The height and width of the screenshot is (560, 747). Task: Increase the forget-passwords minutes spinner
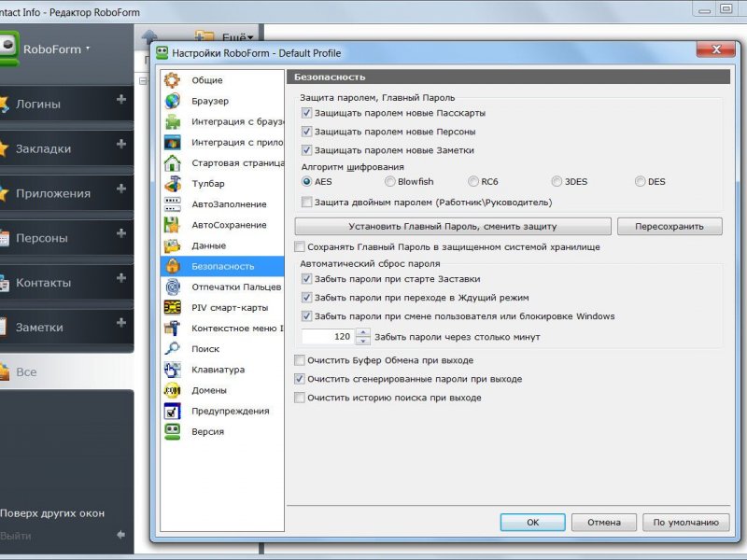pyautogui.click(x=363, y=332)
